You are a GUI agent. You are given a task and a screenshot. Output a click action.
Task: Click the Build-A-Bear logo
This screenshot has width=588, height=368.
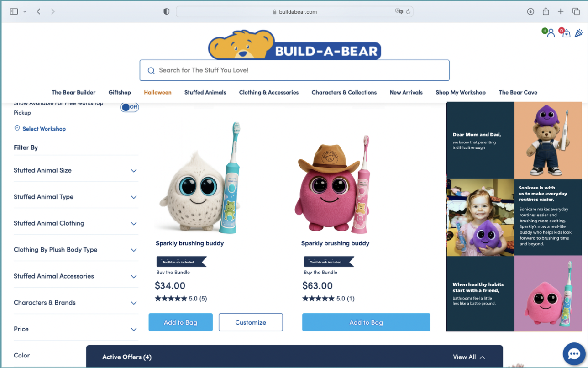(294, 45)
